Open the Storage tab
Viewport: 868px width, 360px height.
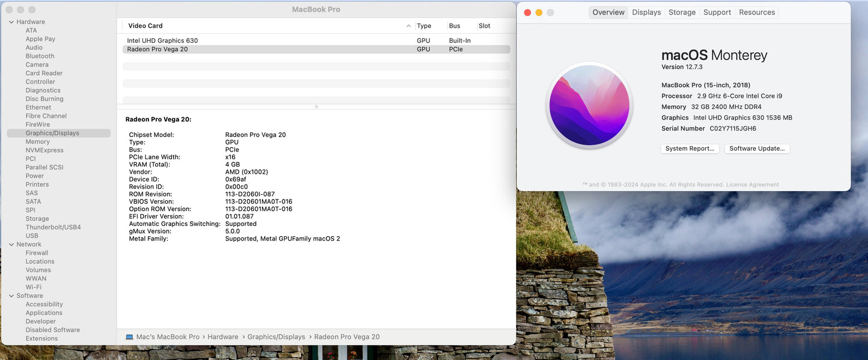click(x=682, y=13)
